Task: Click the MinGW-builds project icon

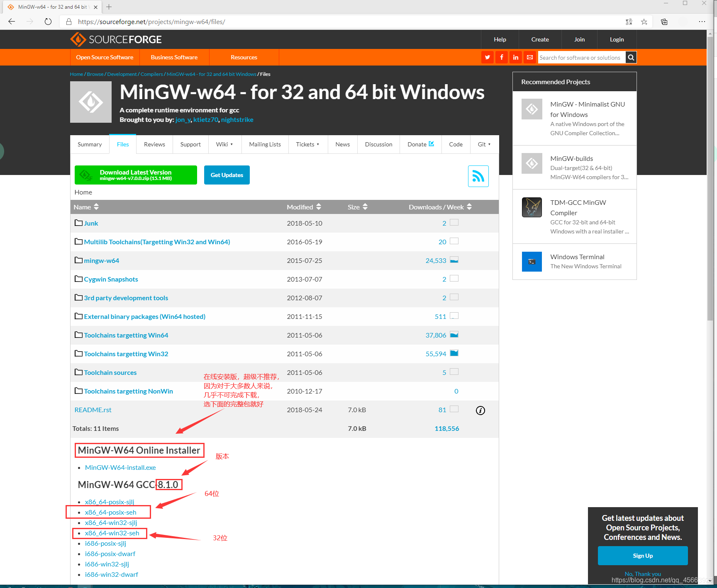Action: [x=532, y=163]
